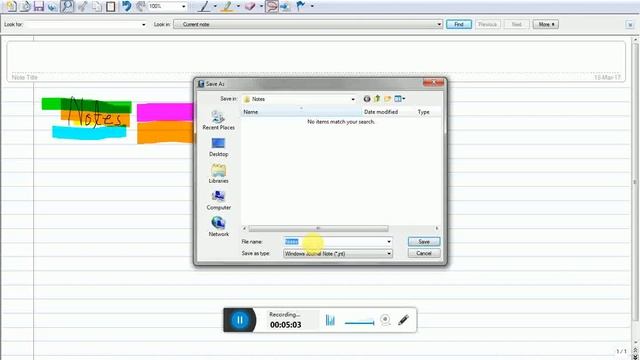Click the New Note toolbar icon
The height and width of the screenshot is (360, 640).
coord(11,6)
